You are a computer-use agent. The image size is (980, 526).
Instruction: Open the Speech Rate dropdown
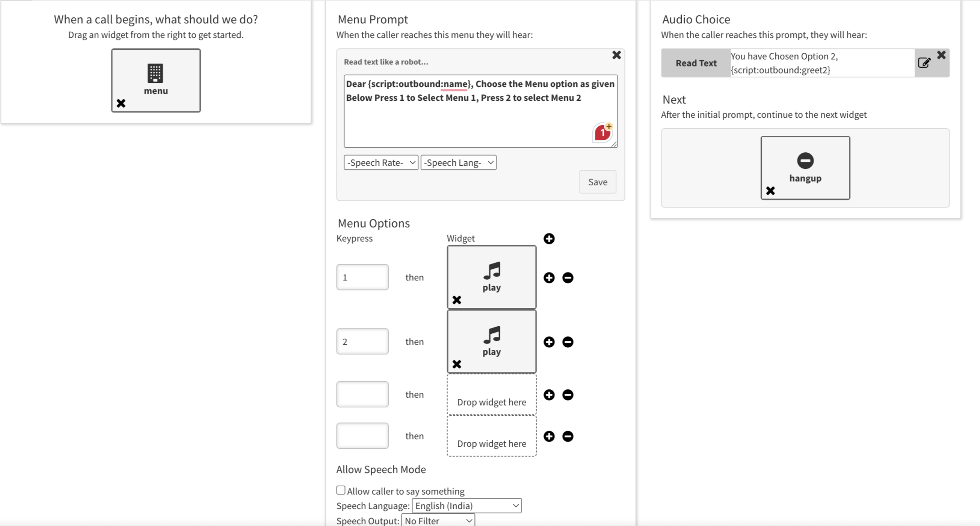pos(380,162)
